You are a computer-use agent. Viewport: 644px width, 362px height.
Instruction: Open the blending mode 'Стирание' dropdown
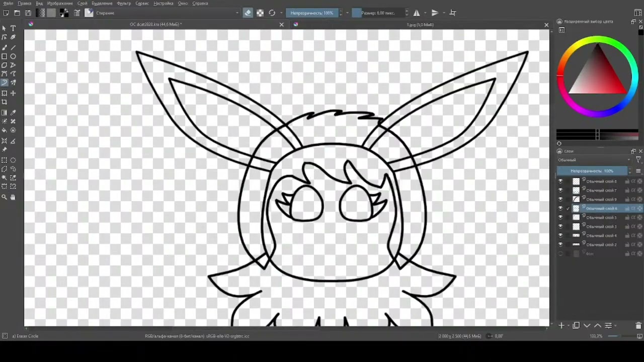(x=166, y=13)
